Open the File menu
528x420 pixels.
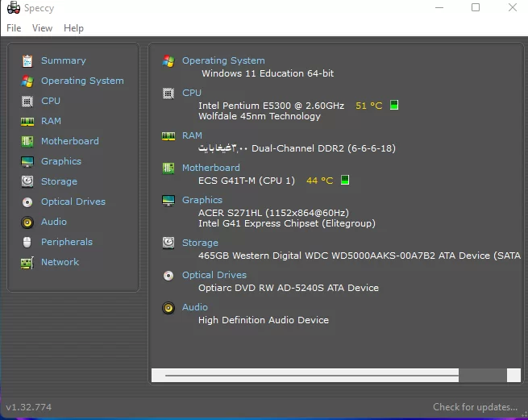pyautogui.click(x=14, y=28)
